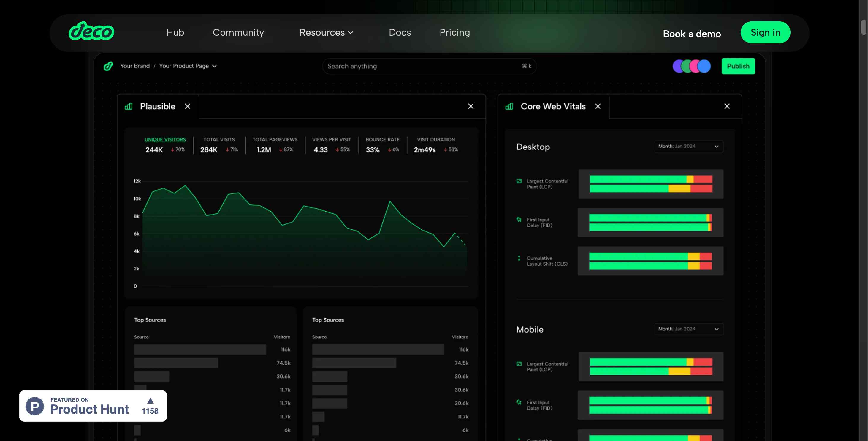The height and width of the screenshot is (441, 868).
Task: Select the Visit Duration metric
Action: coord(436,145)
